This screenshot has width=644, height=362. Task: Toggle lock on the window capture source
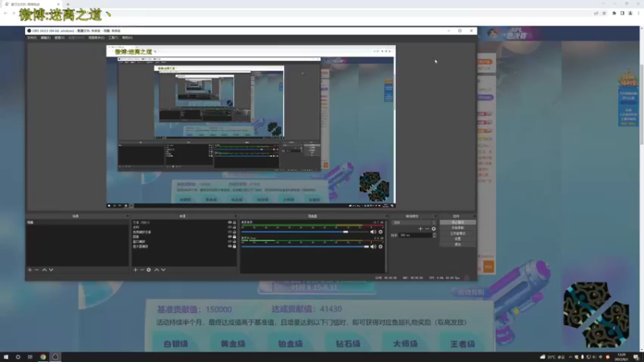[x=234, y=242]
